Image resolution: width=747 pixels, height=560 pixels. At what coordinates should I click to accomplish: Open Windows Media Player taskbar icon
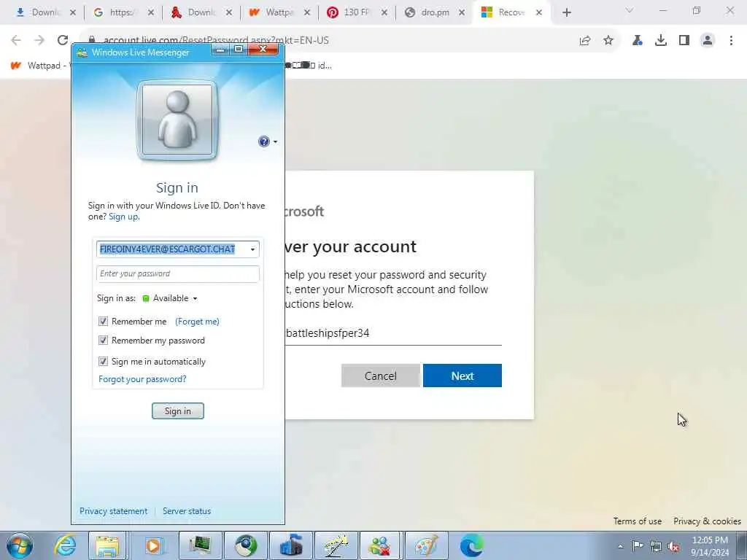[x=153, y=545]
